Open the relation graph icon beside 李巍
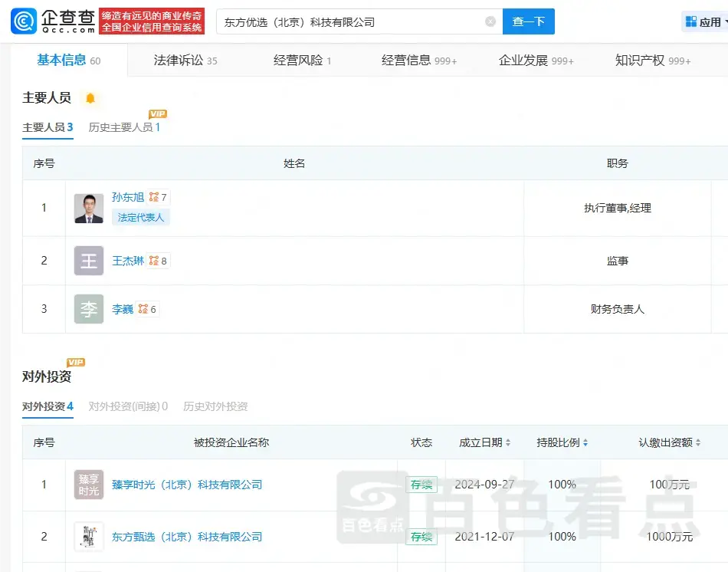The image size is (728, 572). pos(143,309)
